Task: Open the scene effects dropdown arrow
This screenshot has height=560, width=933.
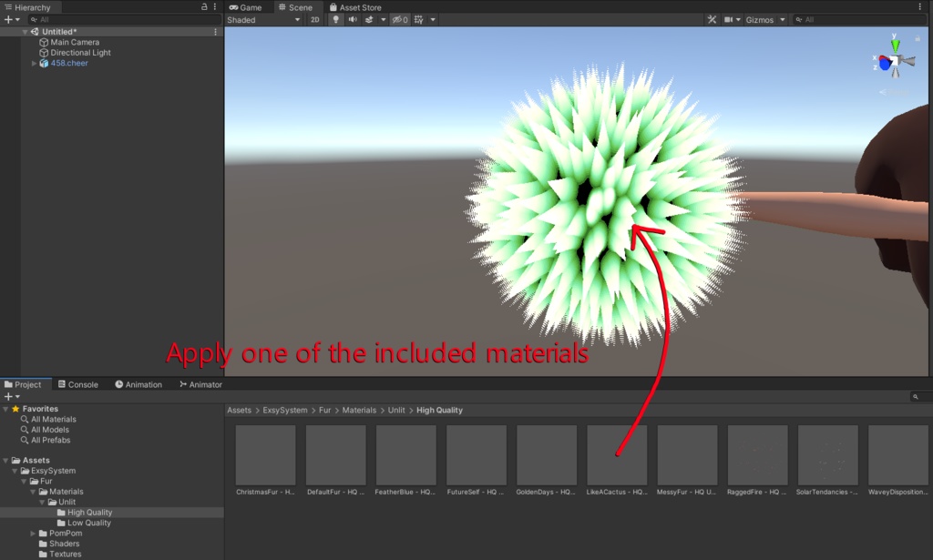Action: pyautogui.click(x=384, y=20)
